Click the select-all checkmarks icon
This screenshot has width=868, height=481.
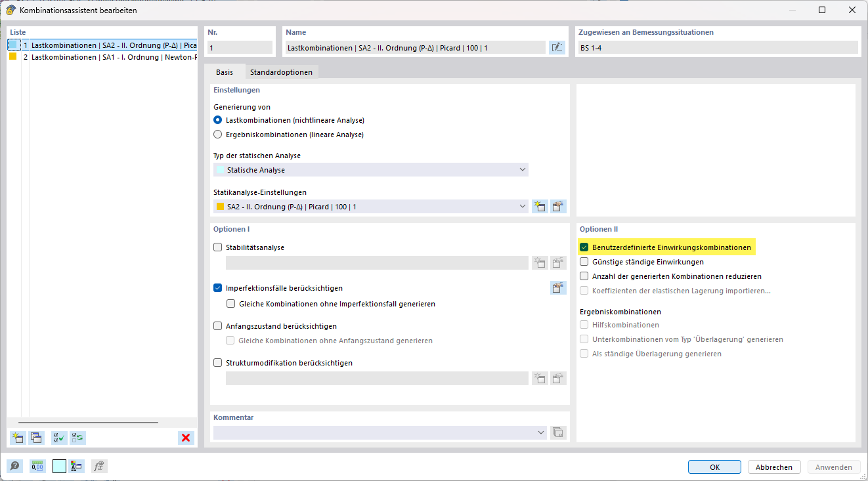[59, 438]
